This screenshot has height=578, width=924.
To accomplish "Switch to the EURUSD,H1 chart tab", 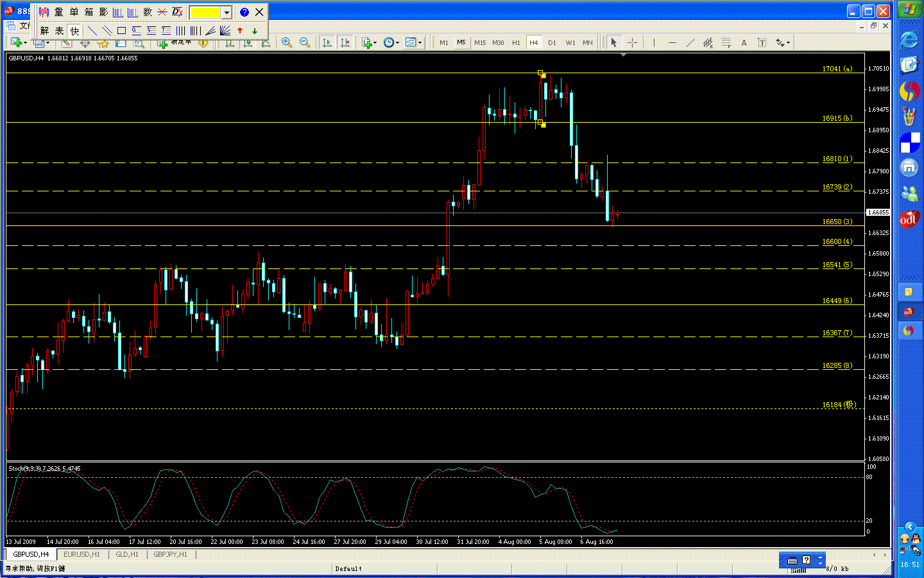I will click(x=81, y=554).
